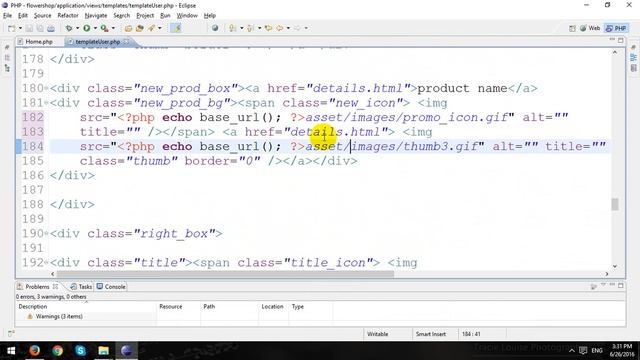Collapse code fold at line 180
The image size is (640, 360).
coord(47,89)
